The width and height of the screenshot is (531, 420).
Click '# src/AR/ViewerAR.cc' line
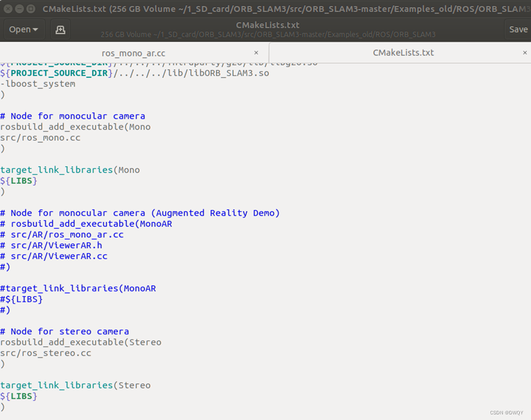(x=54, y=256)
